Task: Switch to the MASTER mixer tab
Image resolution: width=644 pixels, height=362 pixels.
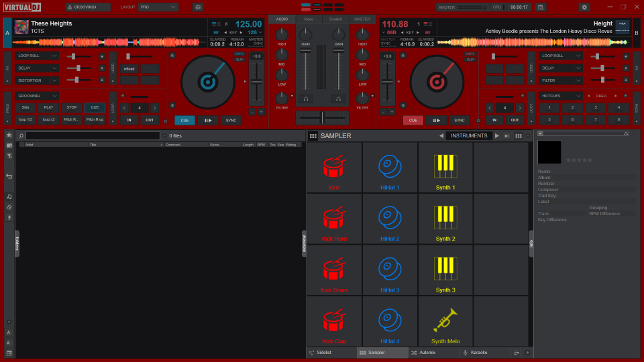Action: pos(362,19)
